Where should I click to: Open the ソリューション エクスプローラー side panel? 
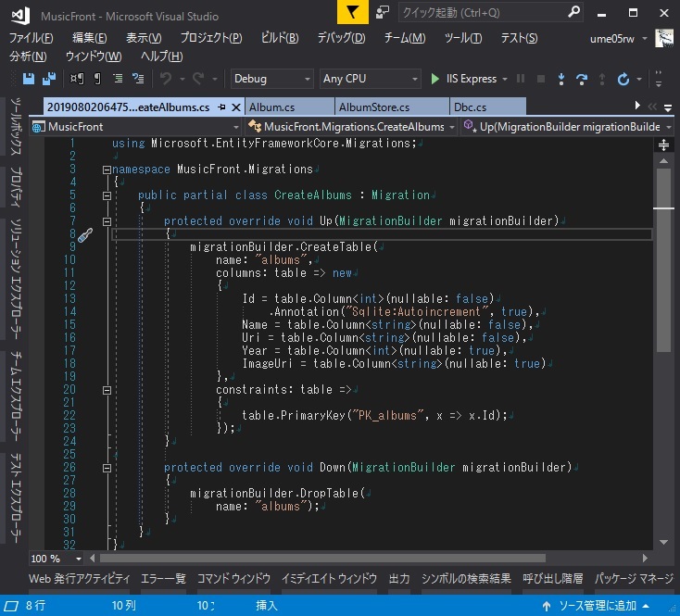tap(16, 279)
